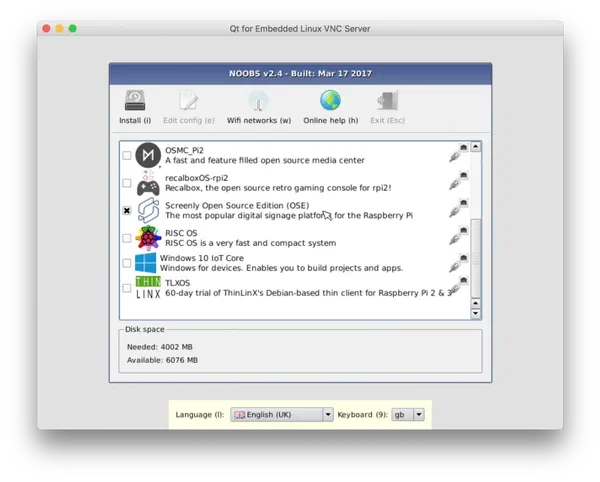Click the scrollbar bottom down arrow

(475, 313)
